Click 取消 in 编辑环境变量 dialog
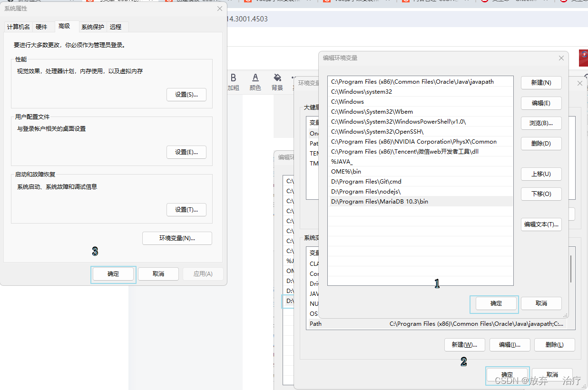The image size is (588, 390). pyautogui.click(x=541, y=303)
